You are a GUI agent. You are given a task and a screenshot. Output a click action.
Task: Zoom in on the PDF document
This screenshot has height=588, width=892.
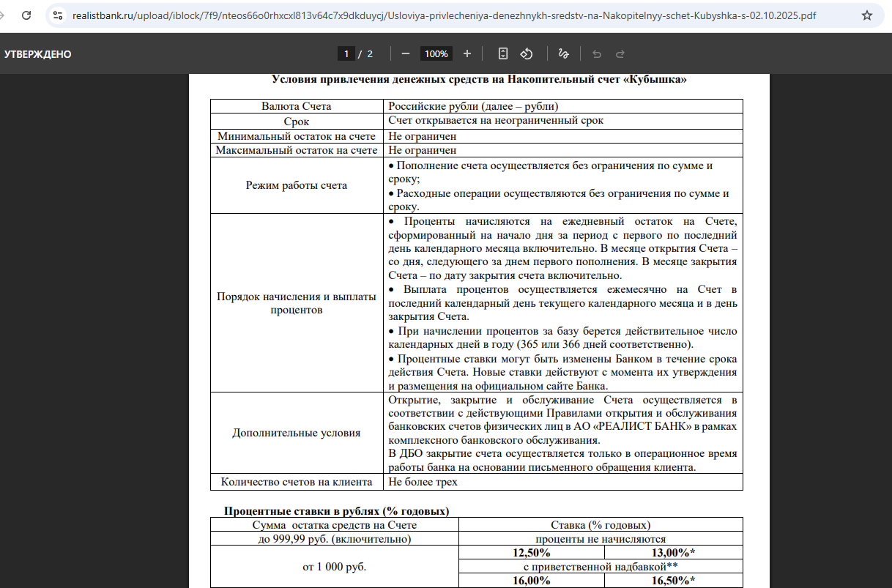click(x=467, y=53)
